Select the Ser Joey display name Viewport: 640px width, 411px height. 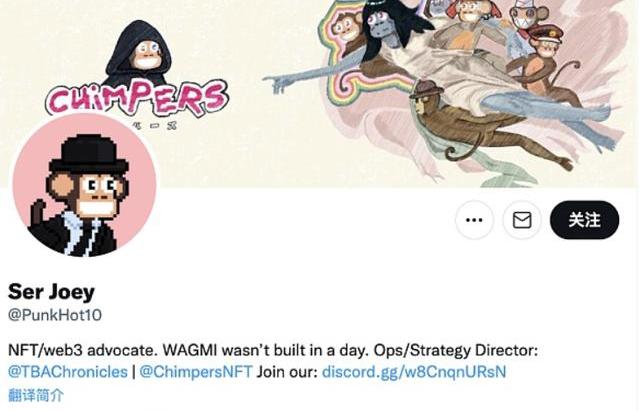(x=51, y=292)
